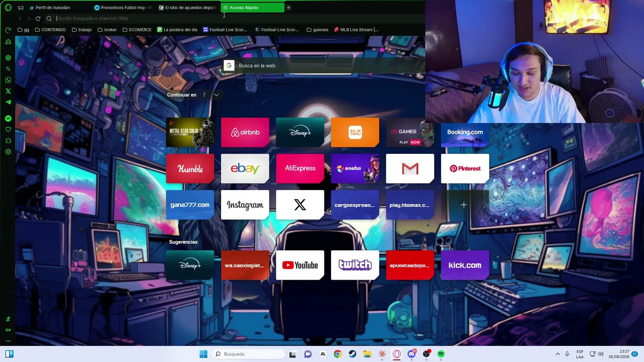This screenshot has width=644, height=362.
Task: Open Instagram speed dial tile
Action: 245,205
